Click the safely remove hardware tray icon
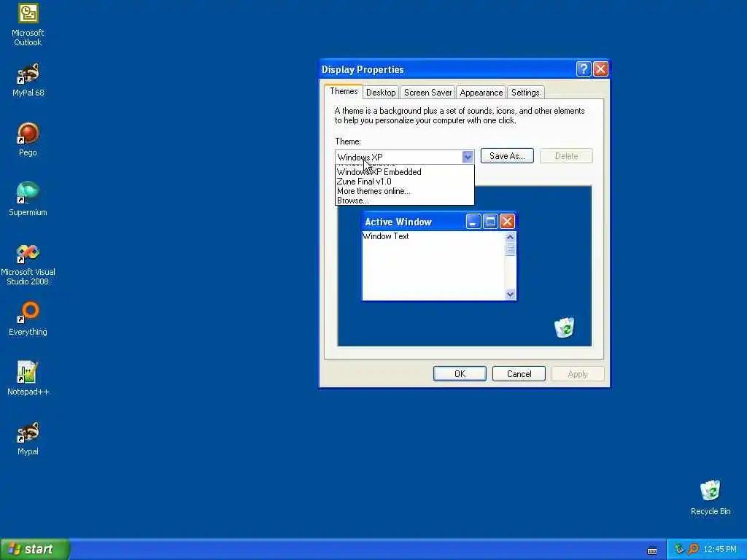This screenshot has height=560, width=747. [x=679, y=549]
